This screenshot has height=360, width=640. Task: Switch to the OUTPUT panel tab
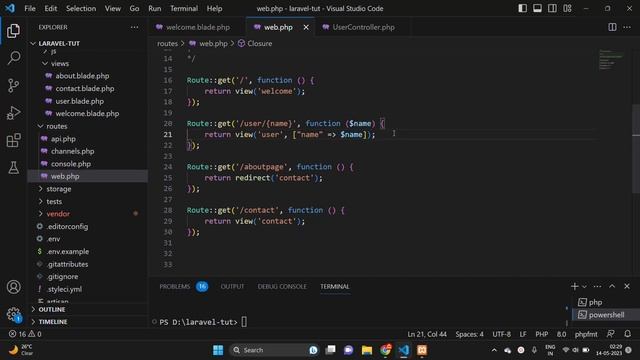coord(232,287)
